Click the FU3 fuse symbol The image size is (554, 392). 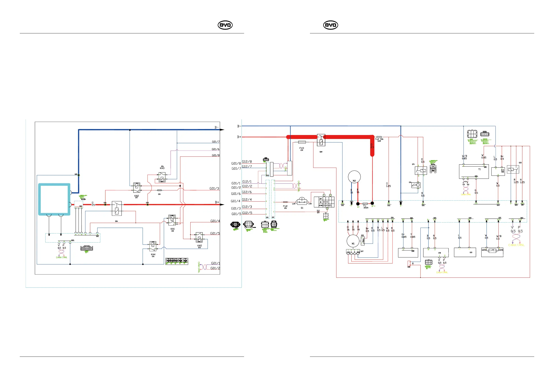302,142
